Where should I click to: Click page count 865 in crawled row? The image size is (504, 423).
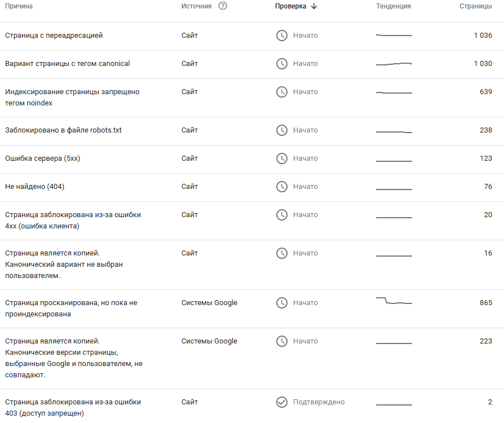[485, 303]
